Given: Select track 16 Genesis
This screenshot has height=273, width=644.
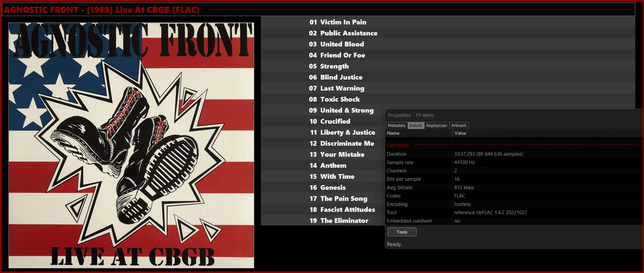Looking at the screenshot, I should click(x=327, y=188).
